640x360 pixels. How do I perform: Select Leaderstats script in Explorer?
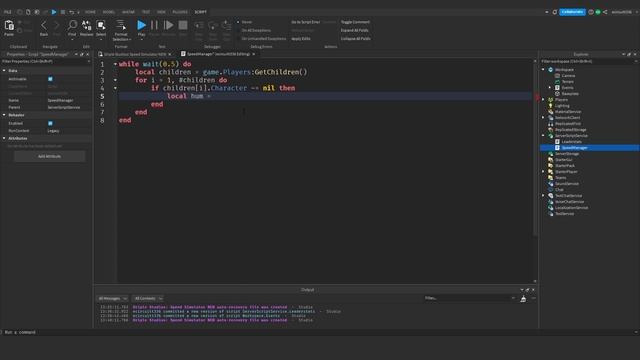[571, 142]
